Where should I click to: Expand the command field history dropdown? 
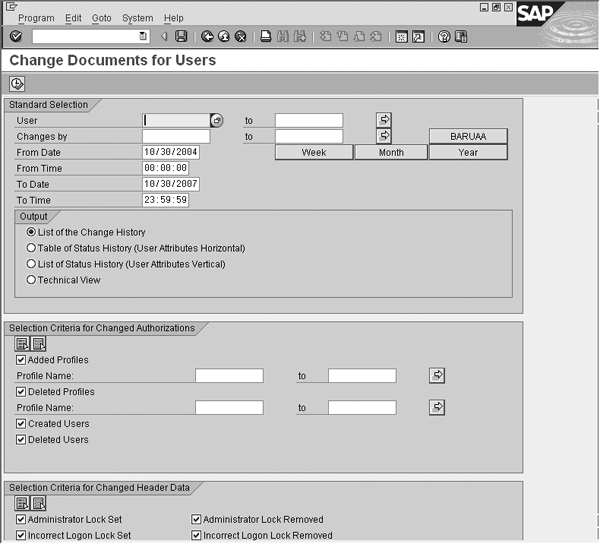(143, 36)
